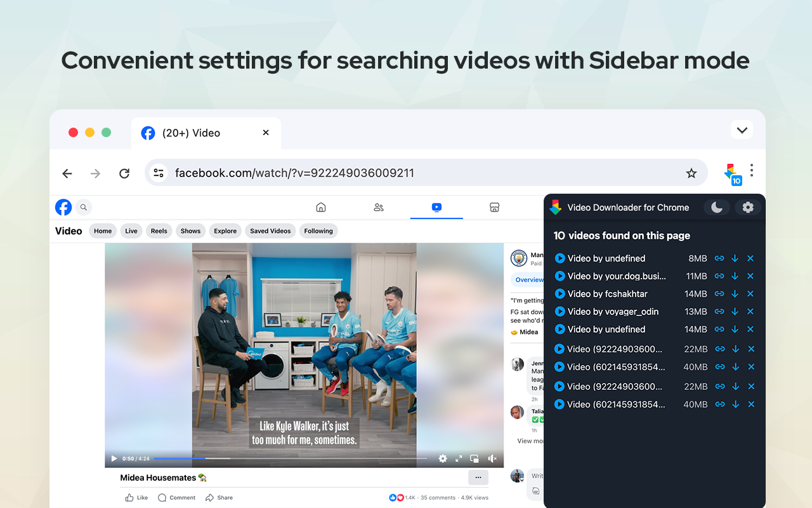Download the 8MB Video by undefined
The height and width of the screenshot is (508, 812).
(735, 258)
